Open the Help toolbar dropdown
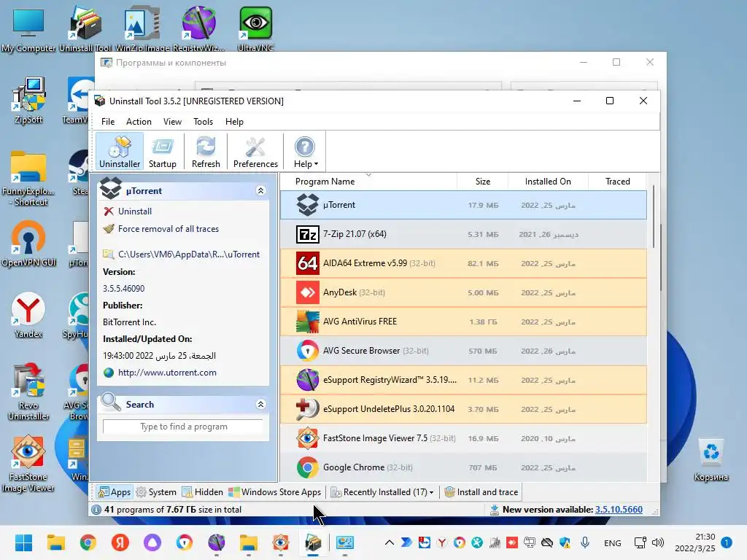 pyautogui.click(x=305, y=152)
